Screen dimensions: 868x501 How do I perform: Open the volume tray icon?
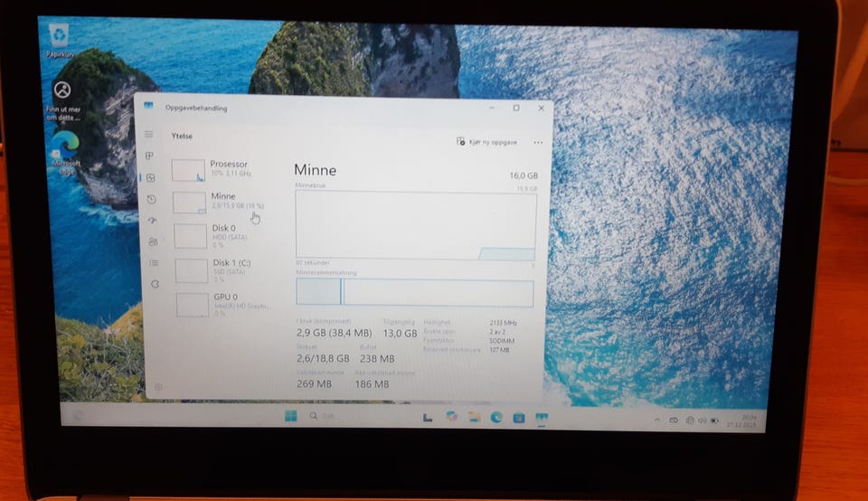(702, 421)
